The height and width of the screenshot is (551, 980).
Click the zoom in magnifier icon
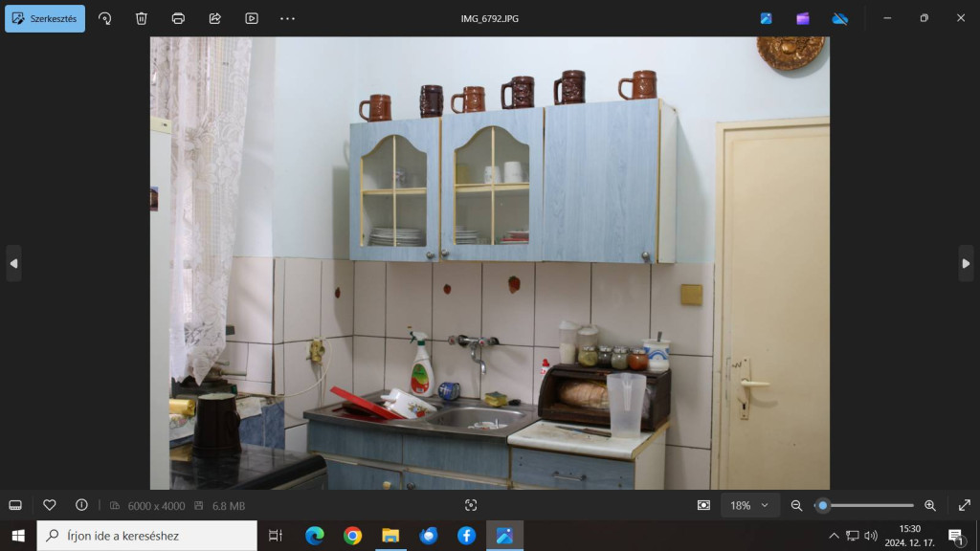click(x=929, y=505)
